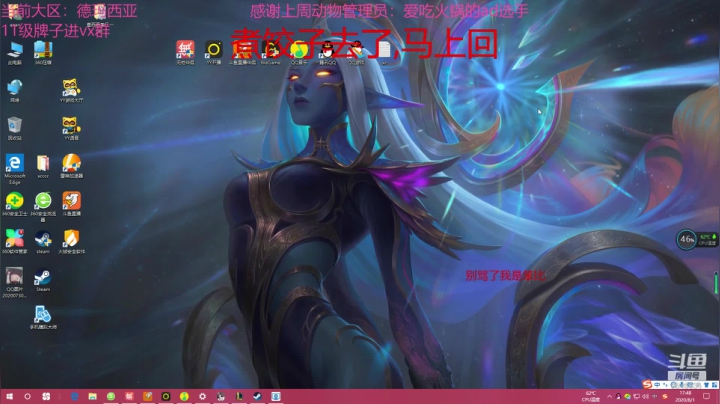
Task: Launch the QQ音乐 desktop shortcut
Action: click(x=299, y=53)
